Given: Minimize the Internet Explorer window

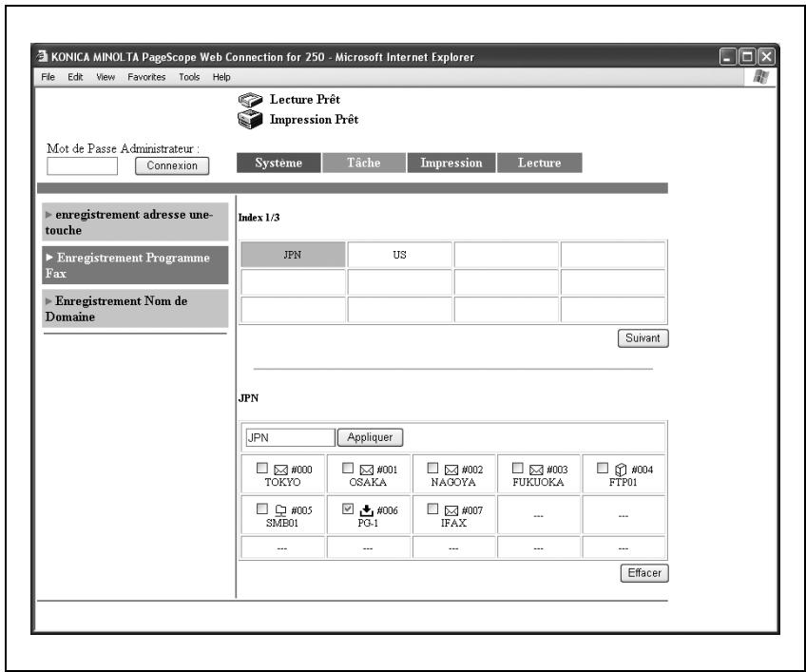Looking at the screenshot, I should coord(727,57).
